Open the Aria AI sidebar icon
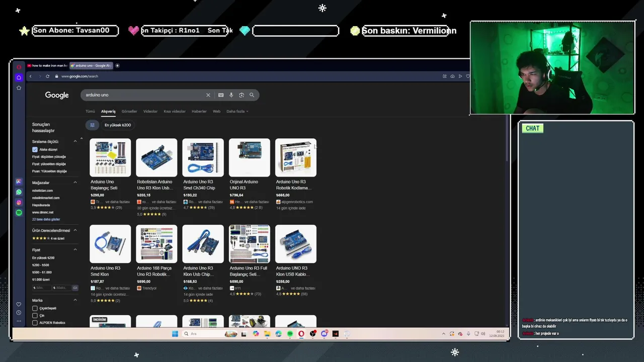 19,182
